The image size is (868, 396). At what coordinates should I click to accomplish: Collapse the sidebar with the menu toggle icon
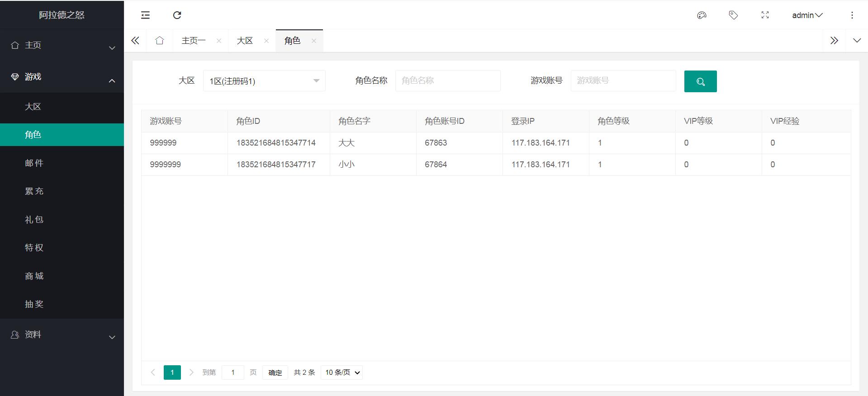tap(145, 15)
